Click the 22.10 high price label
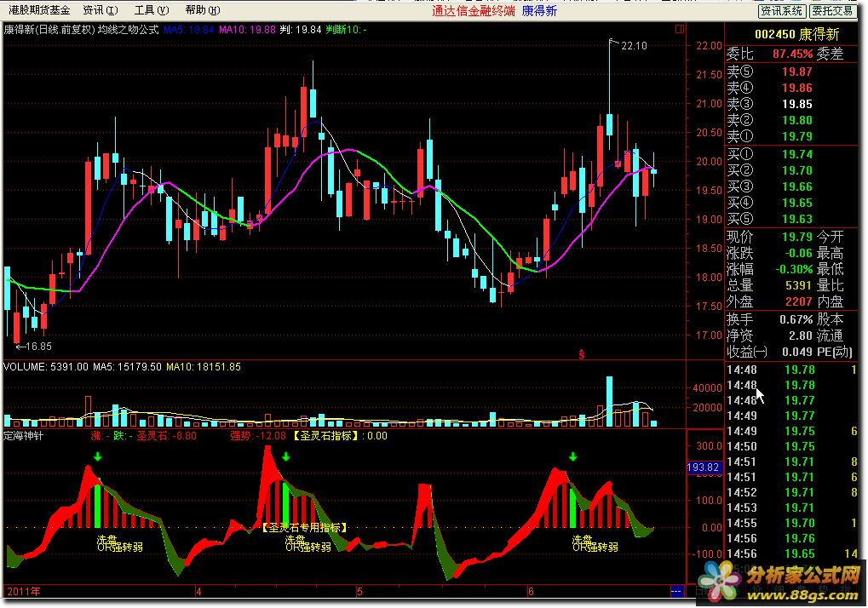868x608 pixels. (634, 46)
